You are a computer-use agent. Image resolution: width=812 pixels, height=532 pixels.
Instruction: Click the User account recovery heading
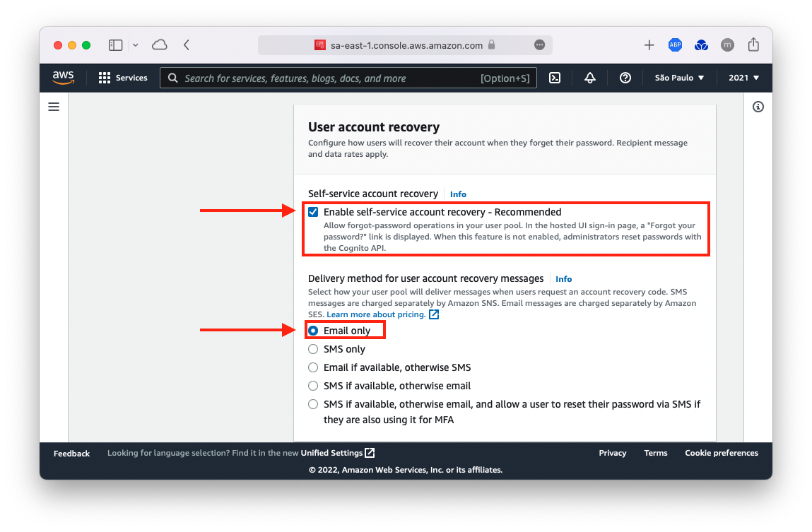pos(374,126)
